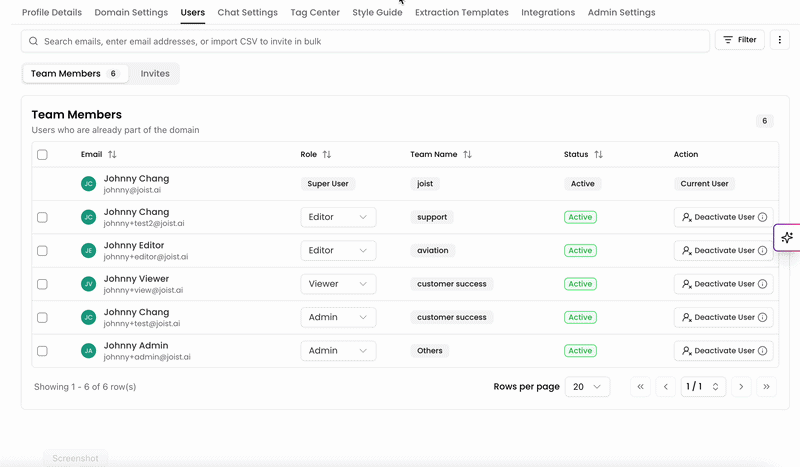Click info icon for johnny+test2@joist.ai deactivate
The height and width of the screenshot is (467, 800).
762,217
